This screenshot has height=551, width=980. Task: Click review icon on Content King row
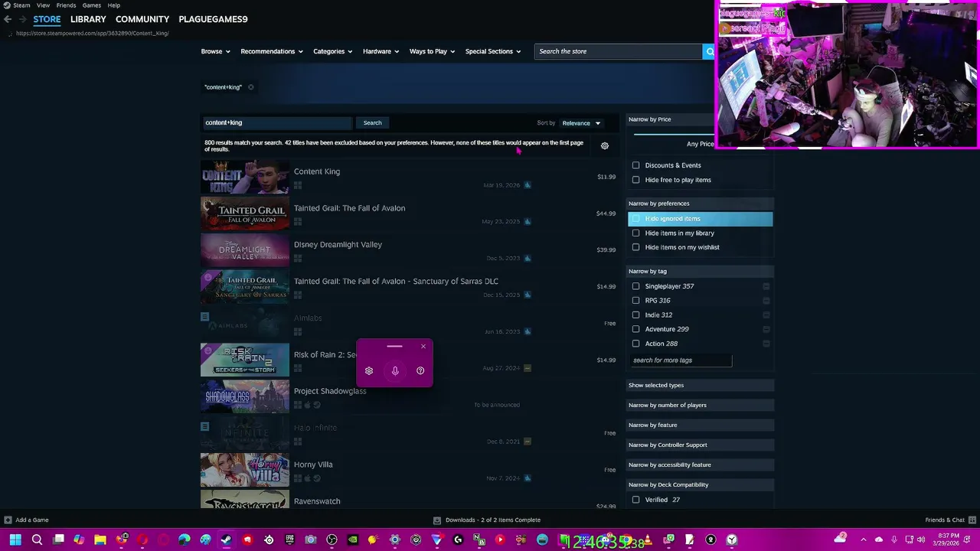click(528, 185)
